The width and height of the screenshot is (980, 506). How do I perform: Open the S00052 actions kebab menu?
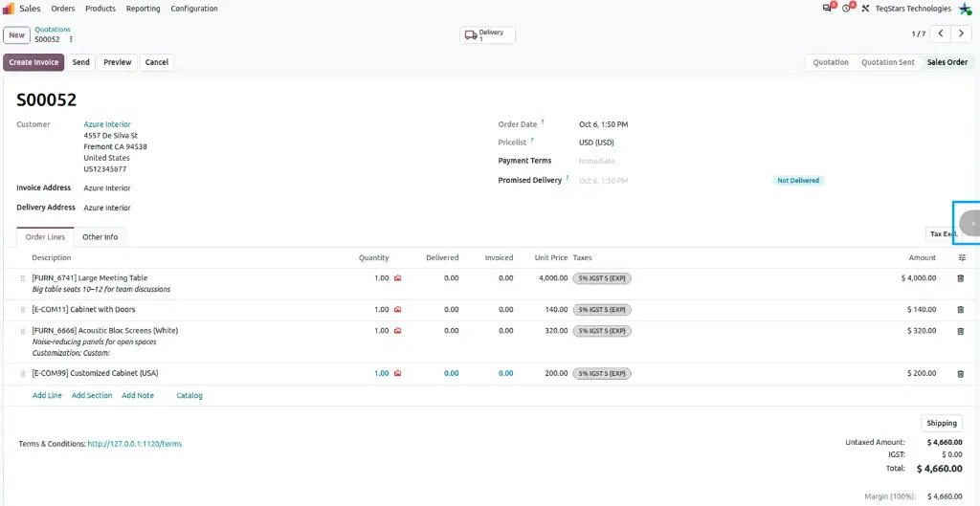tap(71, 39)
